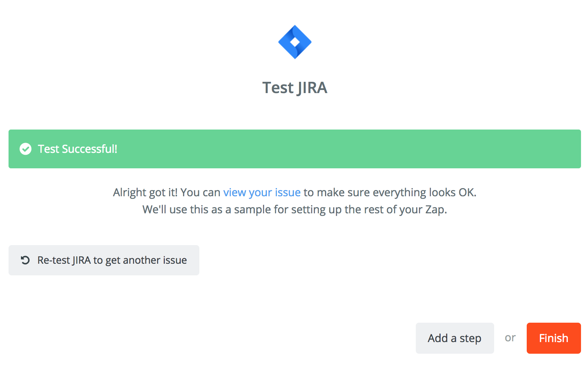Open the 'view your issue' link
588x370 pixels.
262,192
